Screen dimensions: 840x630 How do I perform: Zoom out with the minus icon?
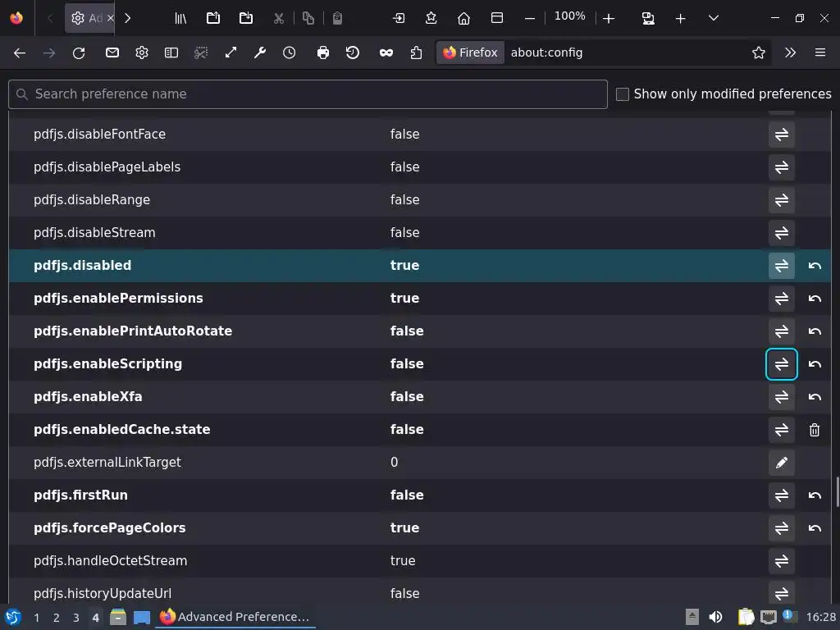click(530, 18)
